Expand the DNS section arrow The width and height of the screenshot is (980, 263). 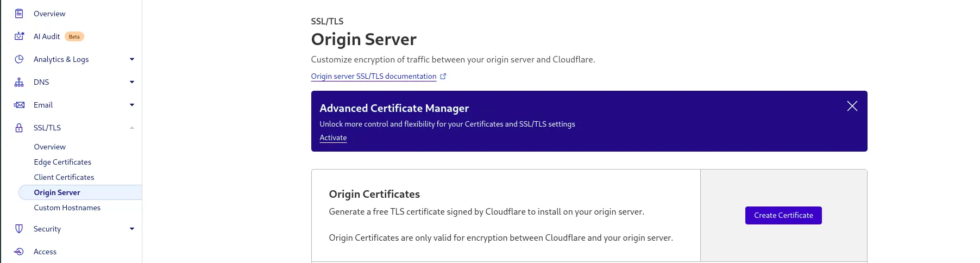132,82
